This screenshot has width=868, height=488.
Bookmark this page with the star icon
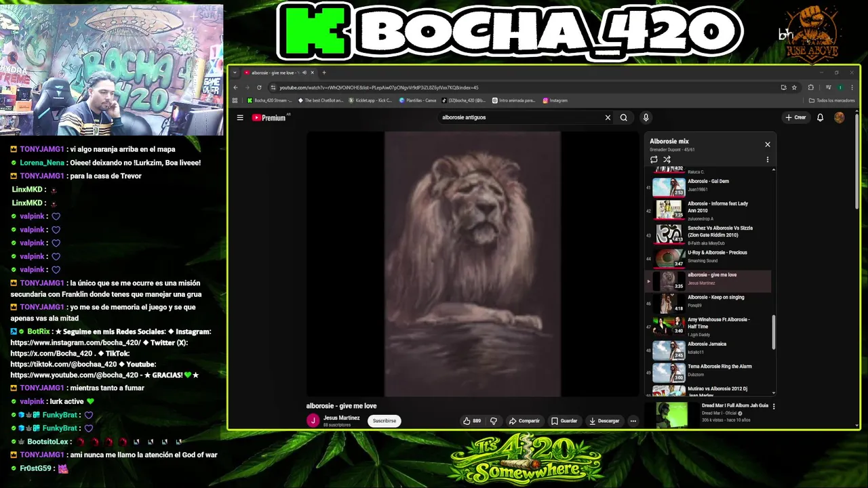(x=794, y=87)
